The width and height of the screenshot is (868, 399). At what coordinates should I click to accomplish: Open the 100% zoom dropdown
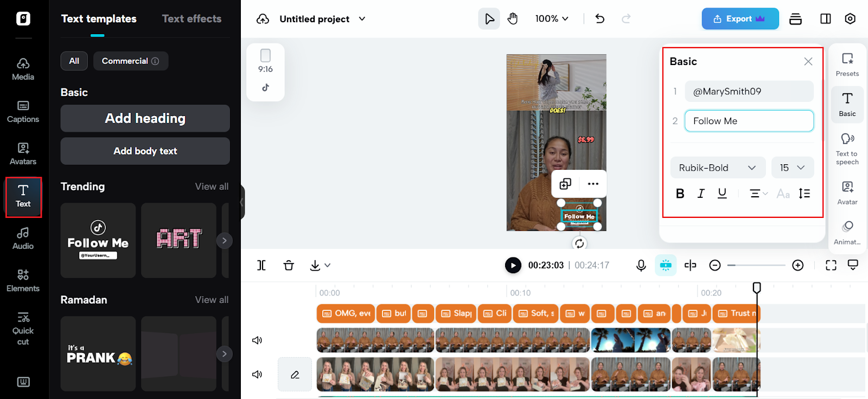(x=552, y=19)
